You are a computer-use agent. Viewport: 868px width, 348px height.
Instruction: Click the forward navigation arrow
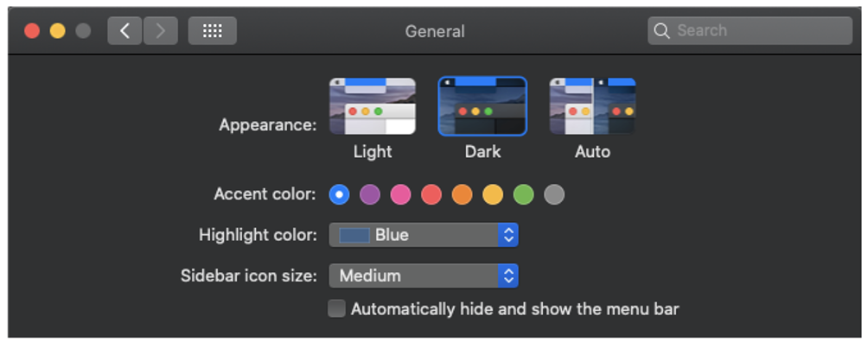pos(160,31)
